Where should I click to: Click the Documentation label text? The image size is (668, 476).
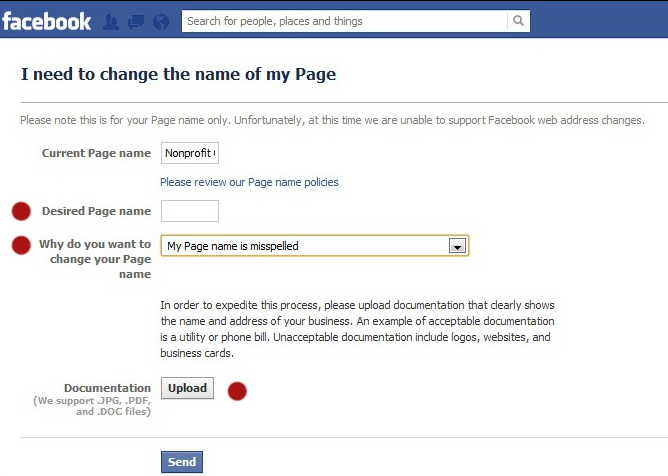point(107,388)
